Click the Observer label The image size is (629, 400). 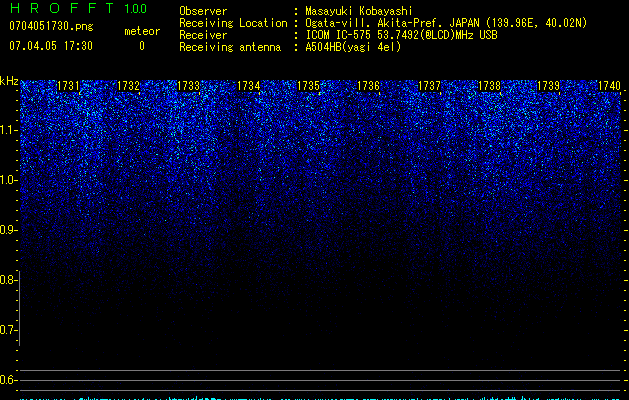coord(203,11)
